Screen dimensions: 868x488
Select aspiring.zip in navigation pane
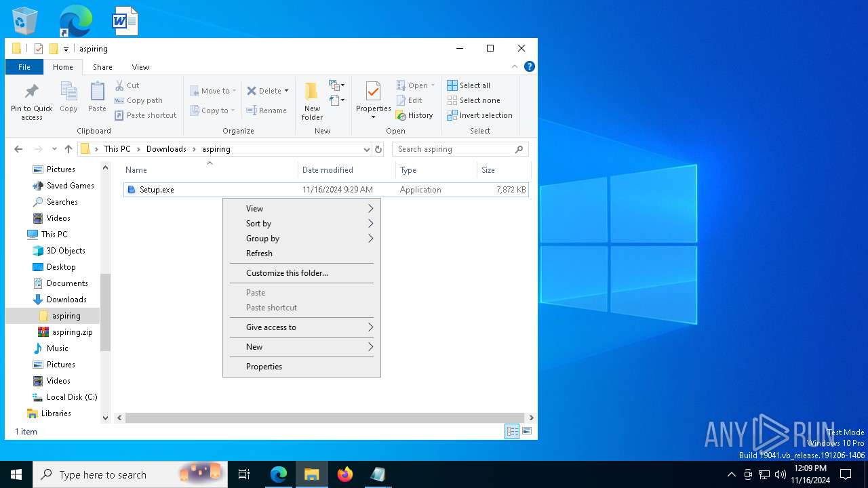[x=72, y=332]
